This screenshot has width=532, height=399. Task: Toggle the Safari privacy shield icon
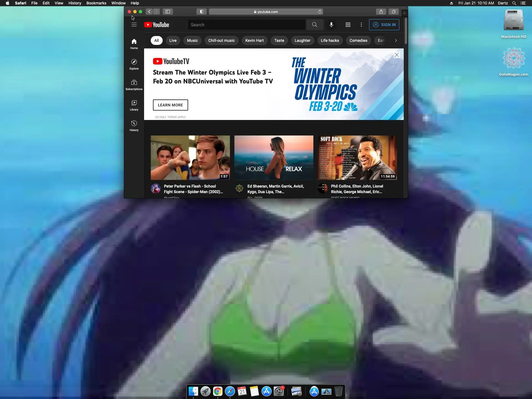(x=201, y=12)
